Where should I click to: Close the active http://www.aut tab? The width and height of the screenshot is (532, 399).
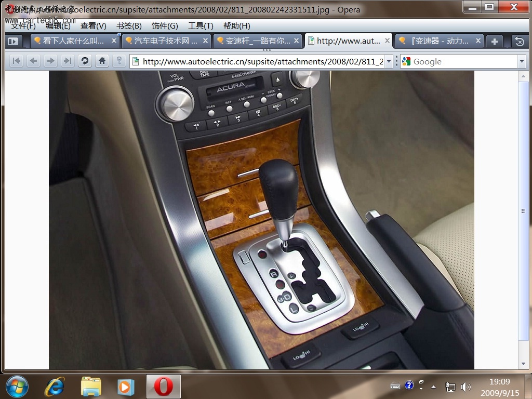coord(387,41)
